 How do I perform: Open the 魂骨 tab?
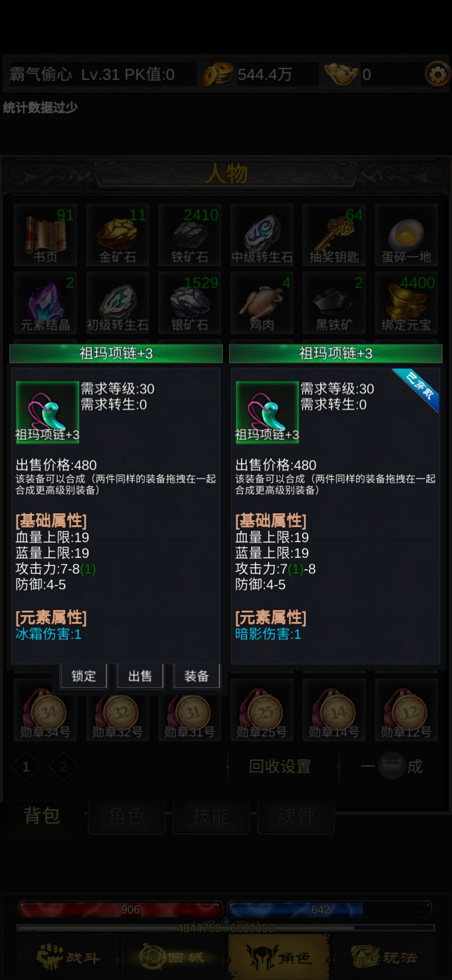pyautogui.click(x=295, y=816)
